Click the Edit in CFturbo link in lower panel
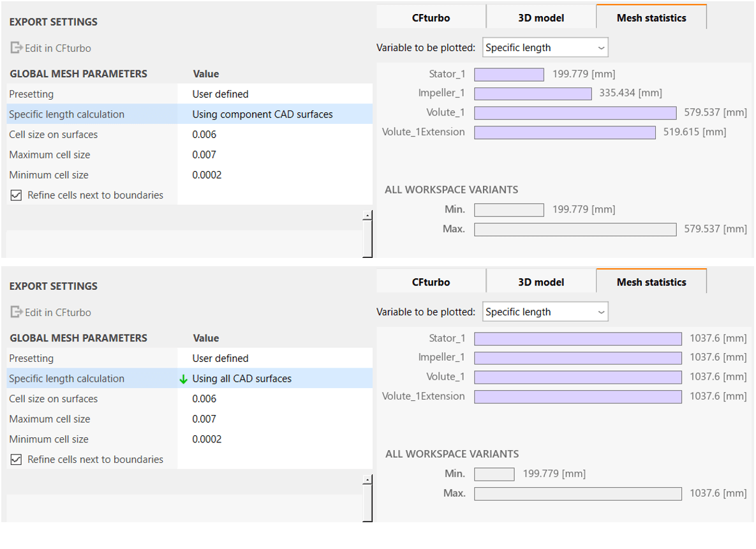The image size is (756, 549). [58, 313]
